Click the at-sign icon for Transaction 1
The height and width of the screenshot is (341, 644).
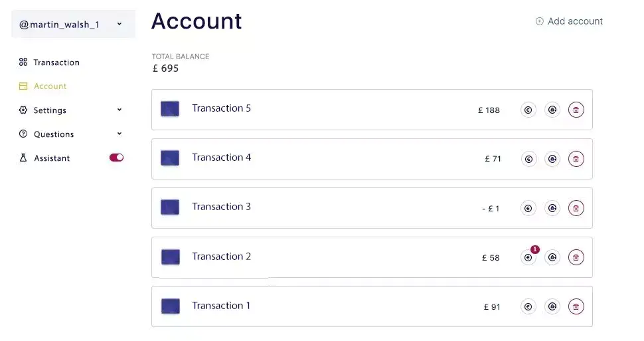(552, 306)
